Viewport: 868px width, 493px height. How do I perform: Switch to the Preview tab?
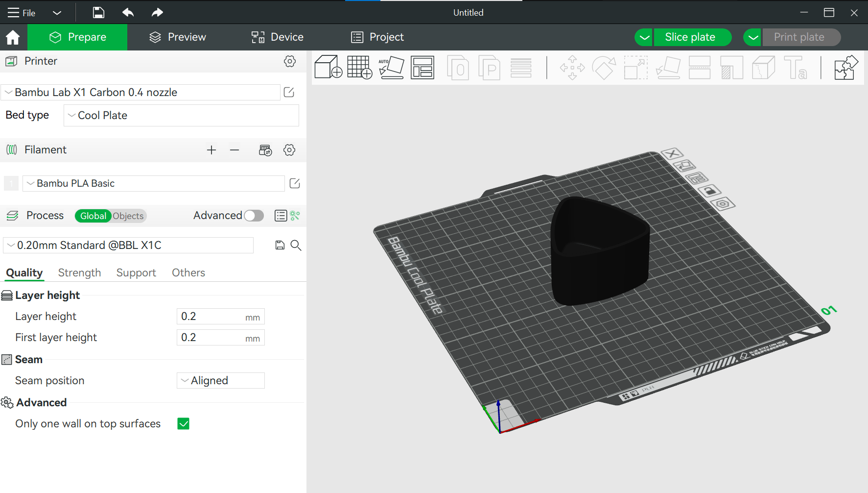point(177,37)
